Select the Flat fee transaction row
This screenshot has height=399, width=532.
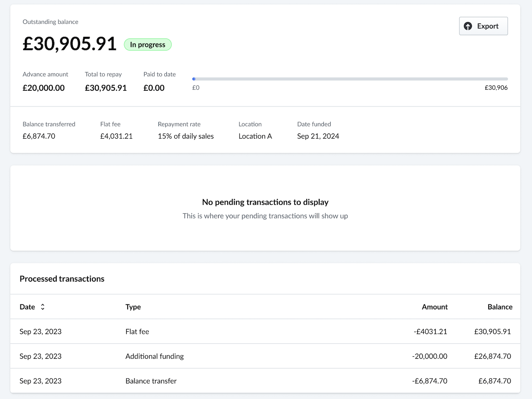(265, 331)
